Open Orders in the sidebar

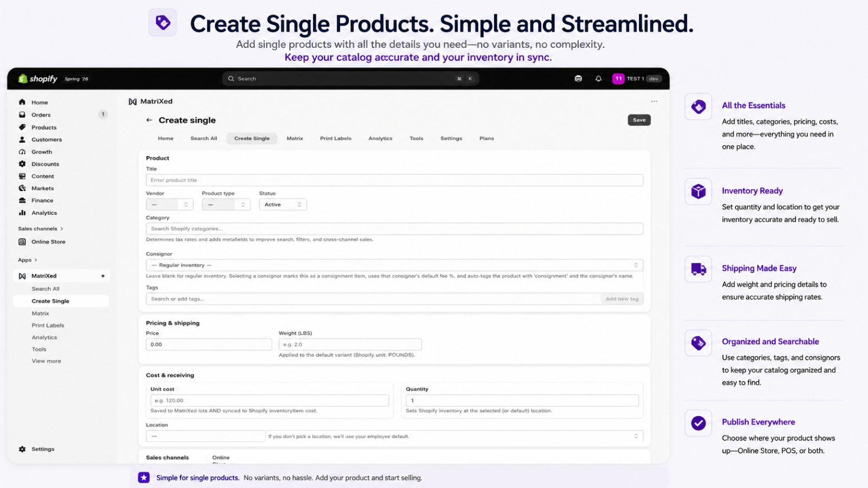(41, 115)
